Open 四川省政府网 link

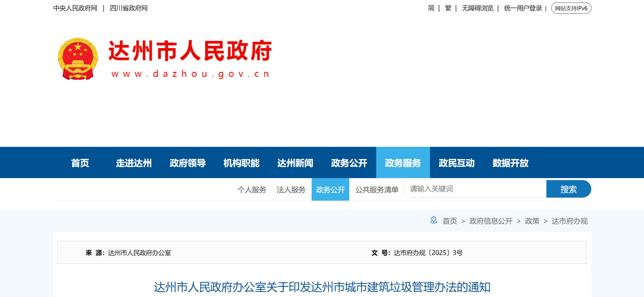[129, 8]
